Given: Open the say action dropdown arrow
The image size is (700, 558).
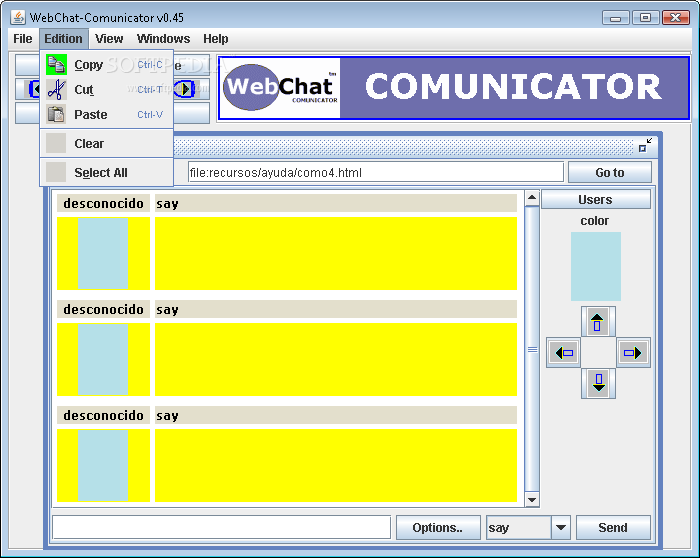Looking at the screenshot, I should tap(561, 528).
